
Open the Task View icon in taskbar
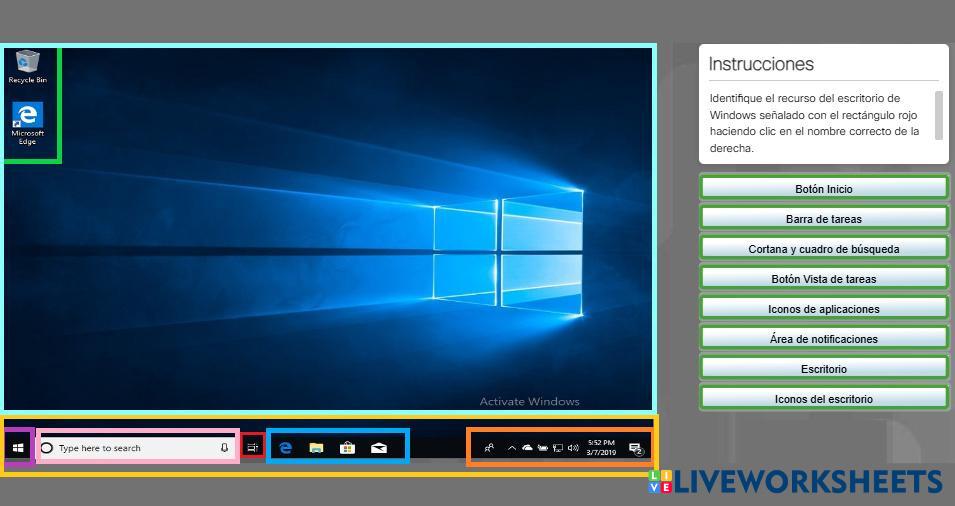[x=253, y=448]
